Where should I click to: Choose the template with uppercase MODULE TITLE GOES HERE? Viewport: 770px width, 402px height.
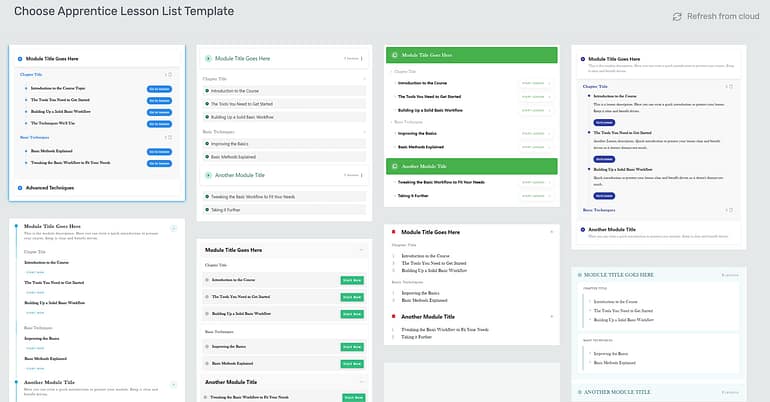pos(659,334)
